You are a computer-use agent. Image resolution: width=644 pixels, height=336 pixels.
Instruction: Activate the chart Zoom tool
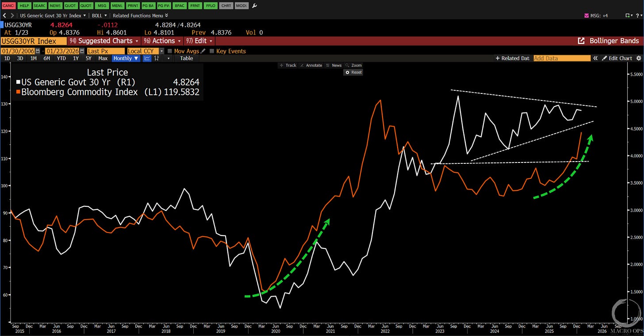[354, 65]
